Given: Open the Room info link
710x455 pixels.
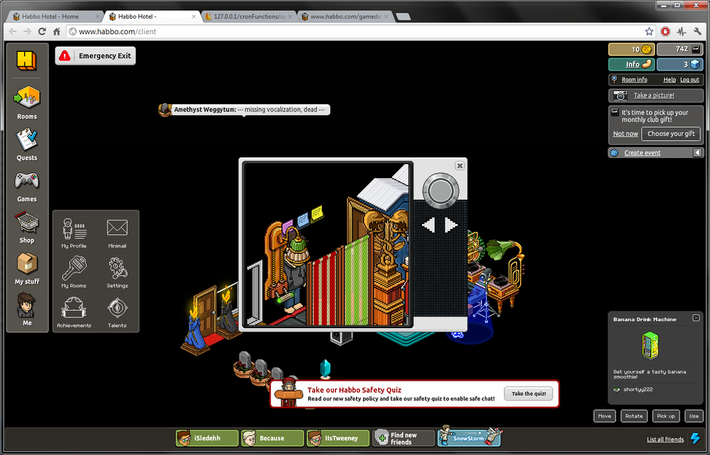Looking at the screenshot, I should (634, 80).
